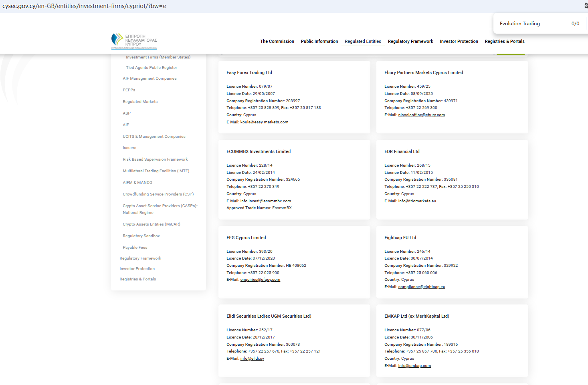
Task: Click the translate icon in the address bar
Action: coord(586,6)
